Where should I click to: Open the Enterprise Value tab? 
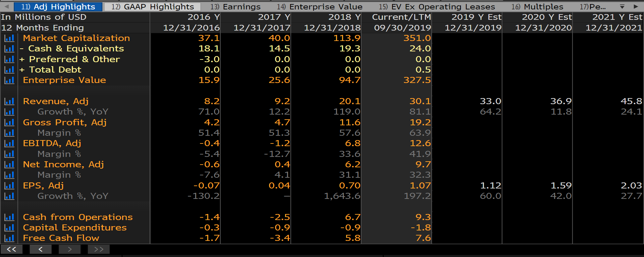(320, 7)
